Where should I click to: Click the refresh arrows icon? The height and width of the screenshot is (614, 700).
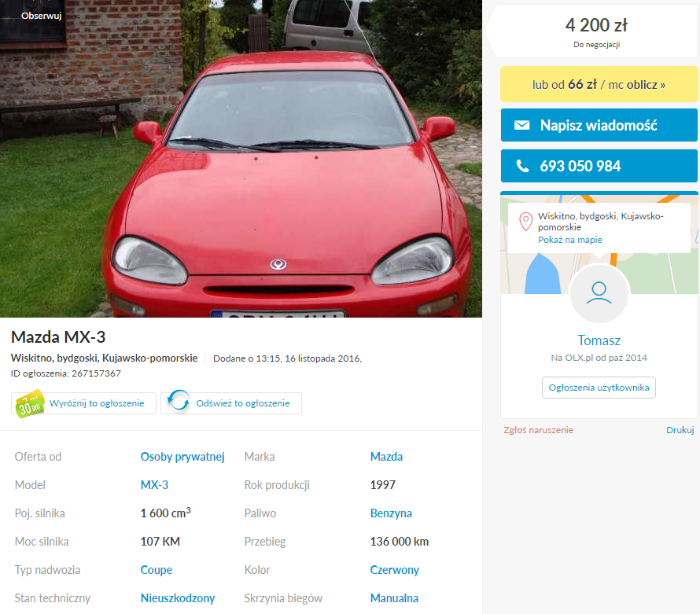coord(179,400)
